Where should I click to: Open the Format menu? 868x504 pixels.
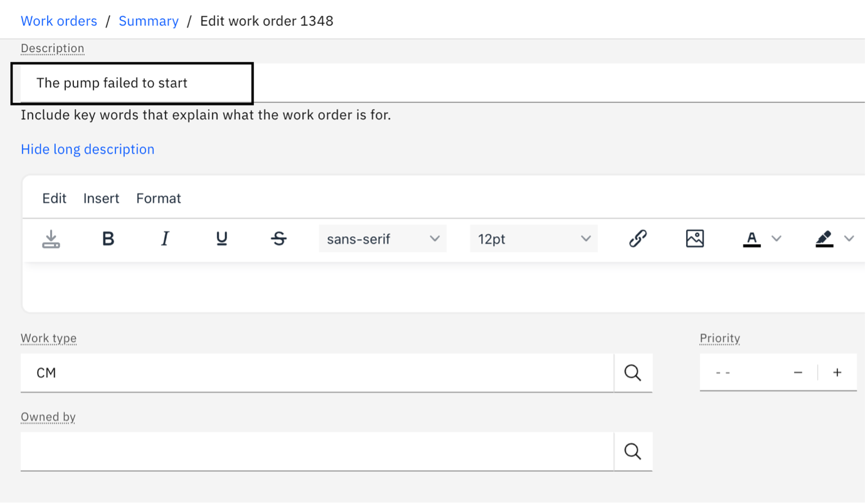tap(158, 198)
